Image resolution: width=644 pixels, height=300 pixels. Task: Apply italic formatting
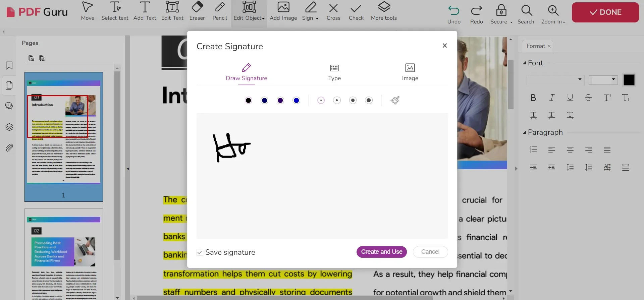552,98
